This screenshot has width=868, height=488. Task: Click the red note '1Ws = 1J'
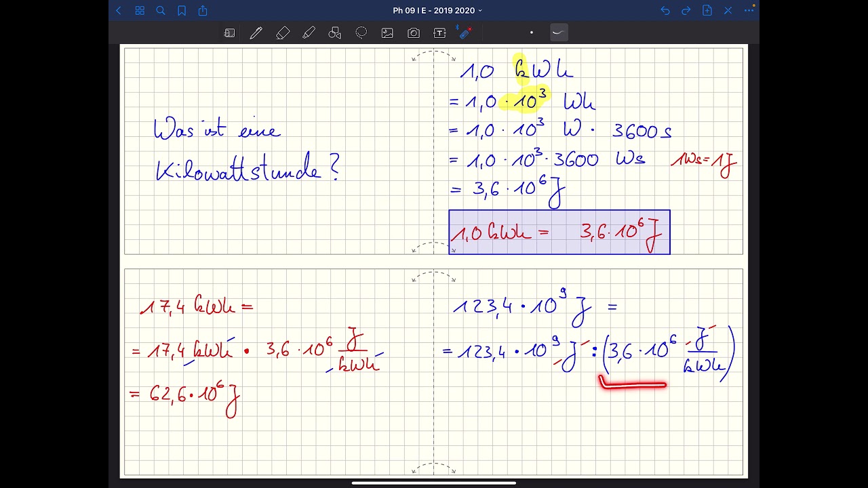(x=704, y=163)
